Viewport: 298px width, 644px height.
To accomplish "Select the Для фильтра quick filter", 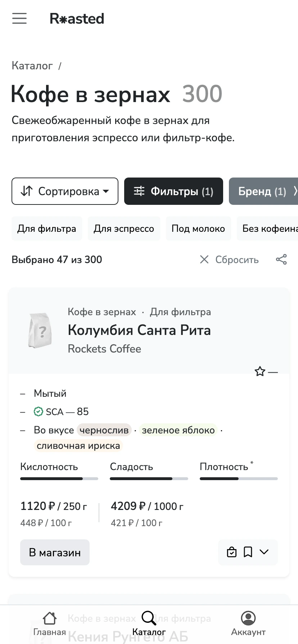I will [x=47, y=229].
